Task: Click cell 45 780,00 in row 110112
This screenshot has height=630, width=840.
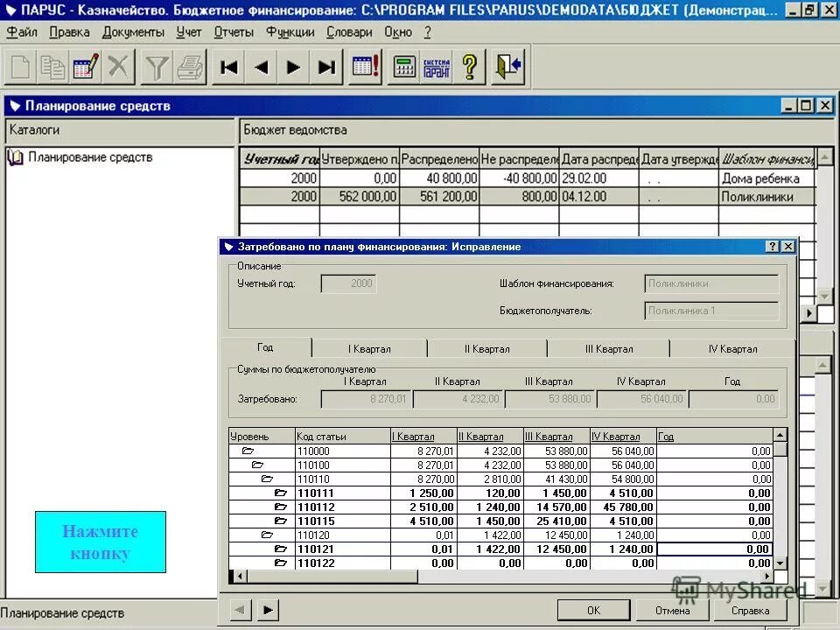Action: [x=623, y=507]
